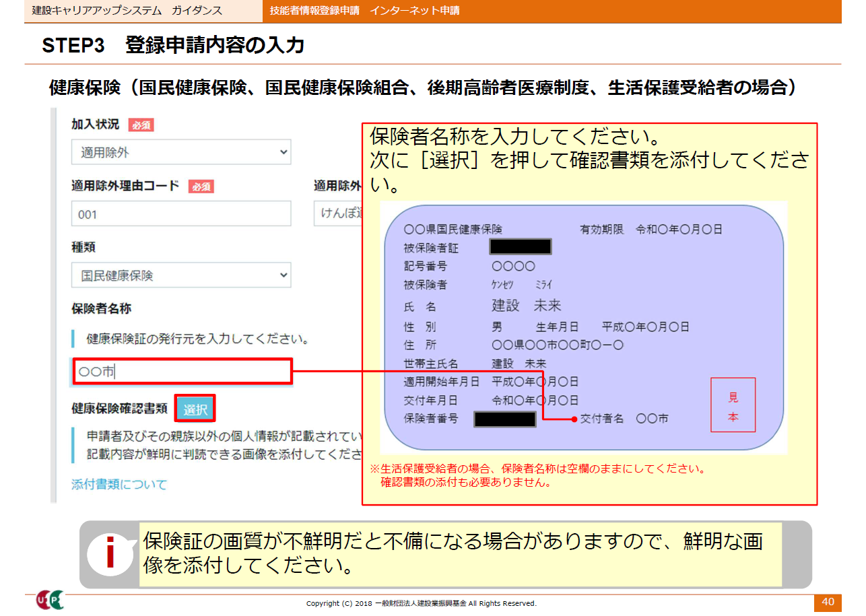This screenshot has width=866, height=616.
Task: Click the partially hidden field showing けんぽ
Action: [x=338, y=214]
